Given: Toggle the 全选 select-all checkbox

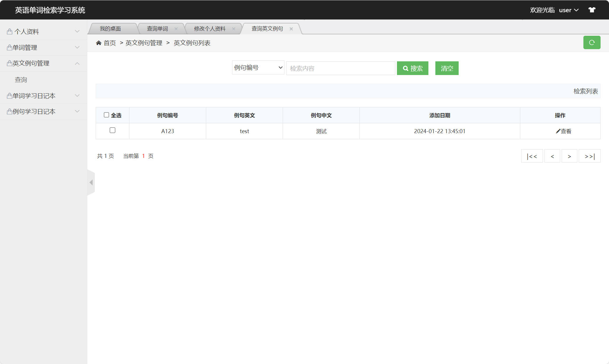Looking at the screenshot, I should click(106, 115).
